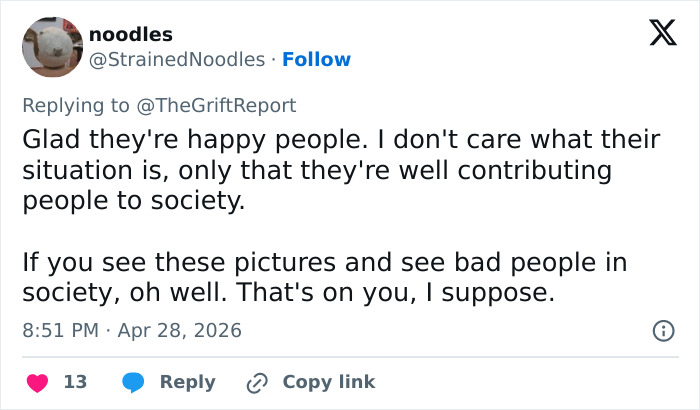Click the X logo icon
Viewport: 700px width, 410px height.
point(655,35)
